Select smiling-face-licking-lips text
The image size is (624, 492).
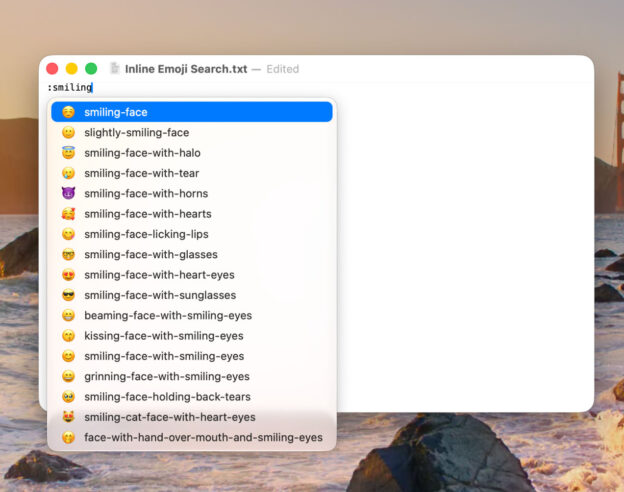click(146, 234)
